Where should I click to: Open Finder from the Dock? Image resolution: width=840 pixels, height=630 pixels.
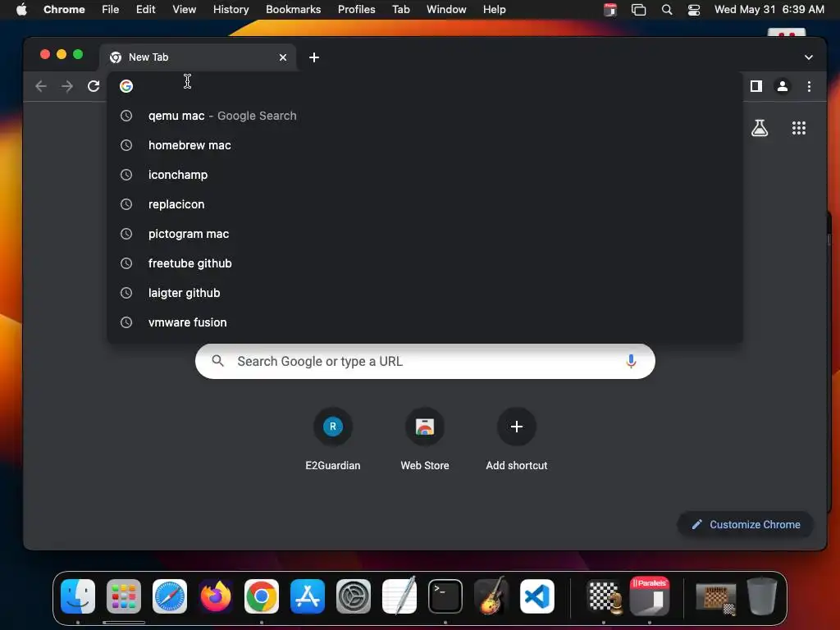[x=78, y=596]
